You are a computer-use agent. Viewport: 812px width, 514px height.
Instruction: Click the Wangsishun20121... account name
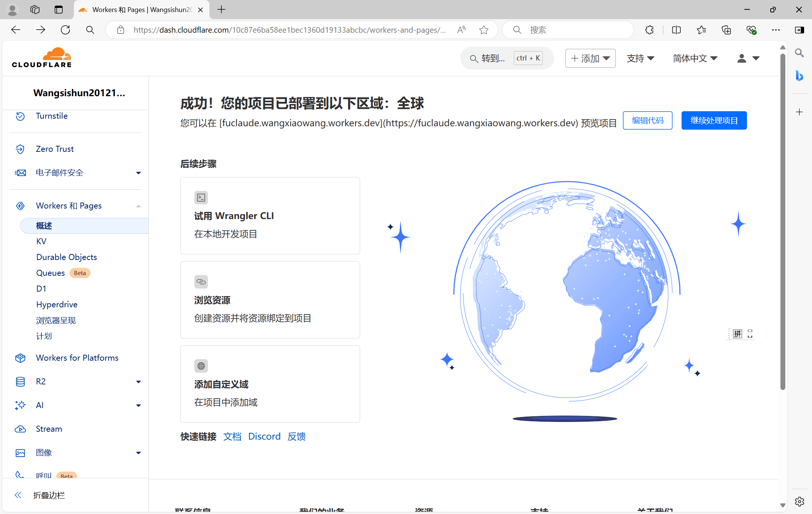point(79,93)
